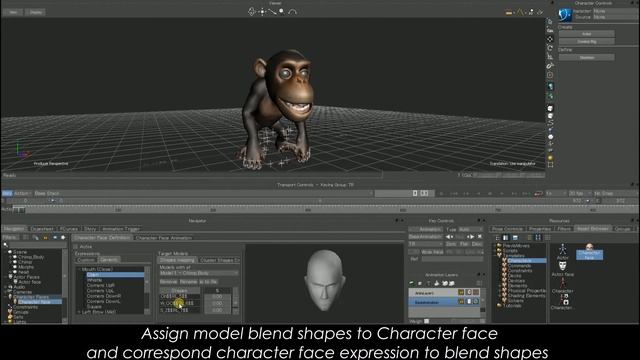Click the AnimLayer1 row in Animation Layers

click(444, 293)
